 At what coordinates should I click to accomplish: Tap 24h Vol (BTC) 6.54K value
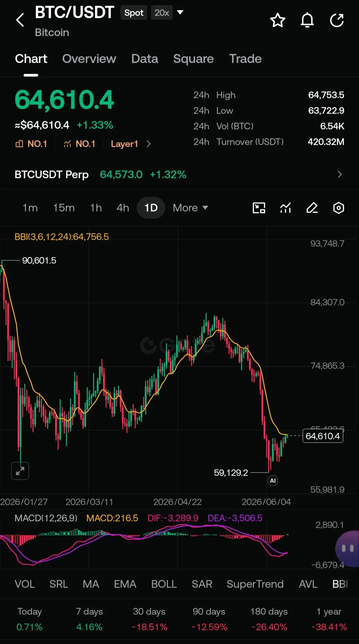click(332, 126)
